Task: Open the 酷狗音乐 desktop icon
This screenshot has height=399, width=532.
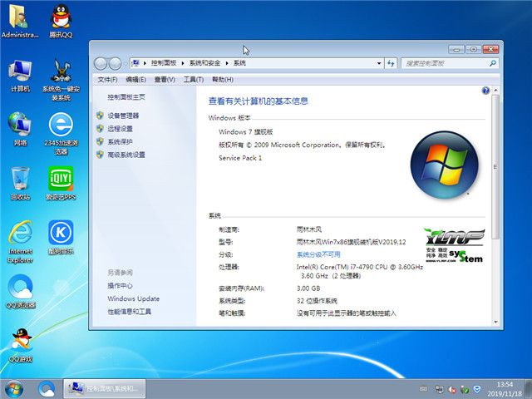Action: pyautogui.click(x=60, y=234)
